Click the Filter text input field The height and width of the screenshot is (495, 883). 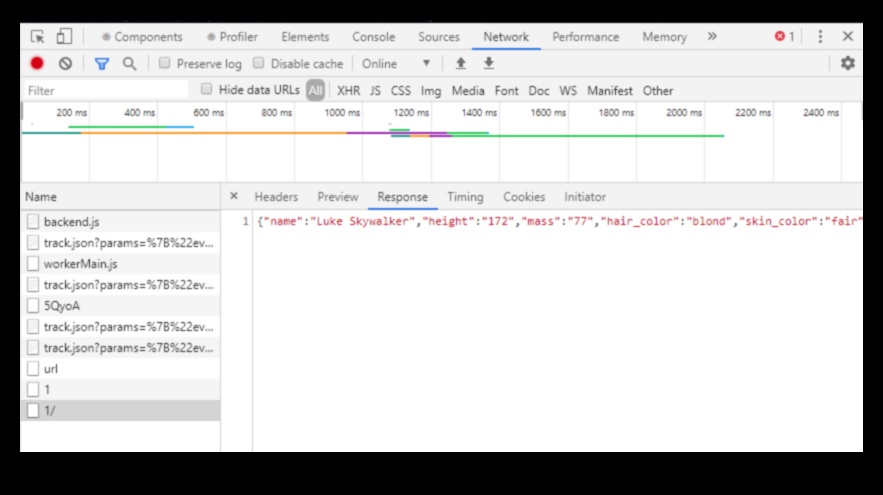(x=105, y=90)
